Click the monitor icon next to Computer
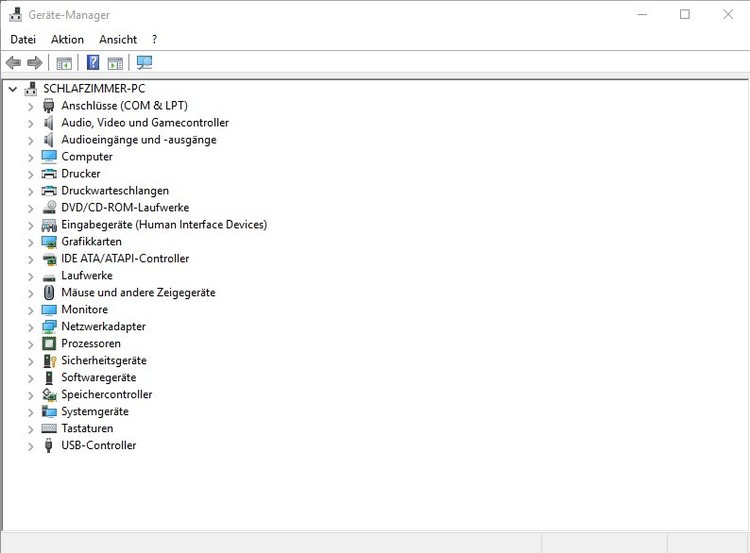The height and width of the screenshot is (553, 750). point(49,157)
